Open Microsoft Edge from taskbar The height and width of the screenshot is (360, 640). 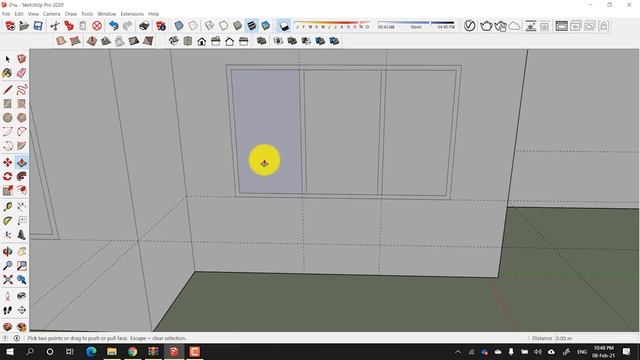pos(91,351)
